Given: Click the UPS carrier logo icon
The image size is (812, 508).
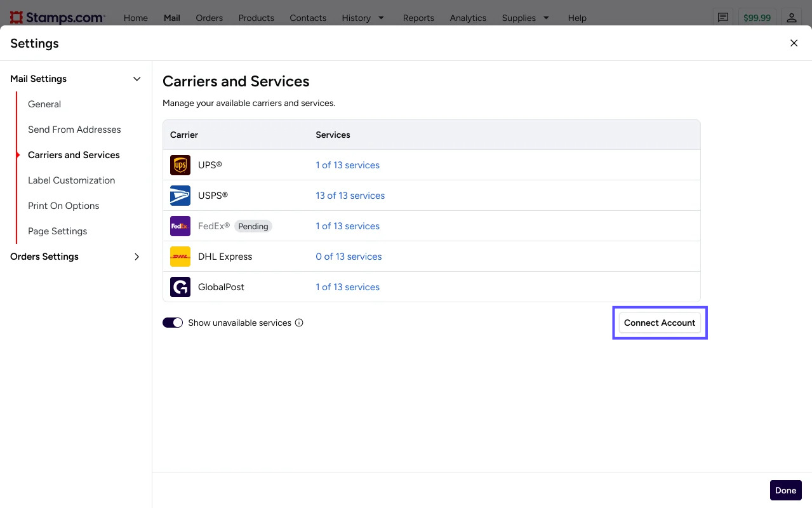Looking at the screenshot, I should click(x=180, y=165).
